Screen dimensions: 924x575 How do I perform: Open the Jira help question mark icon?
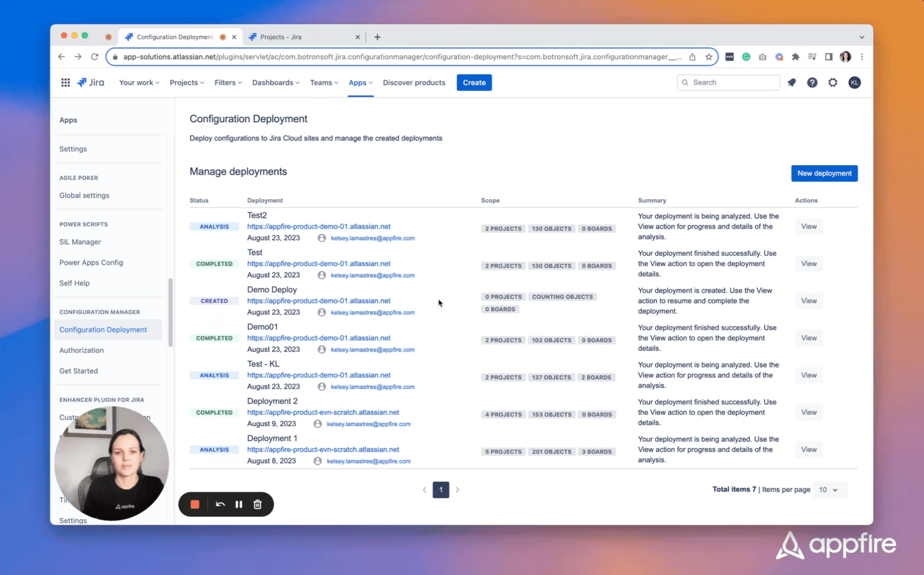[812, 83]
